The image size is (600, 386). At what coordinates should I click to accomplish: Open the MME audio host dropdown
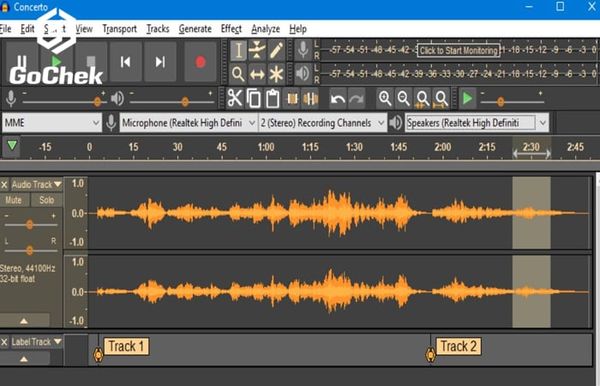(x=52, y=123)
